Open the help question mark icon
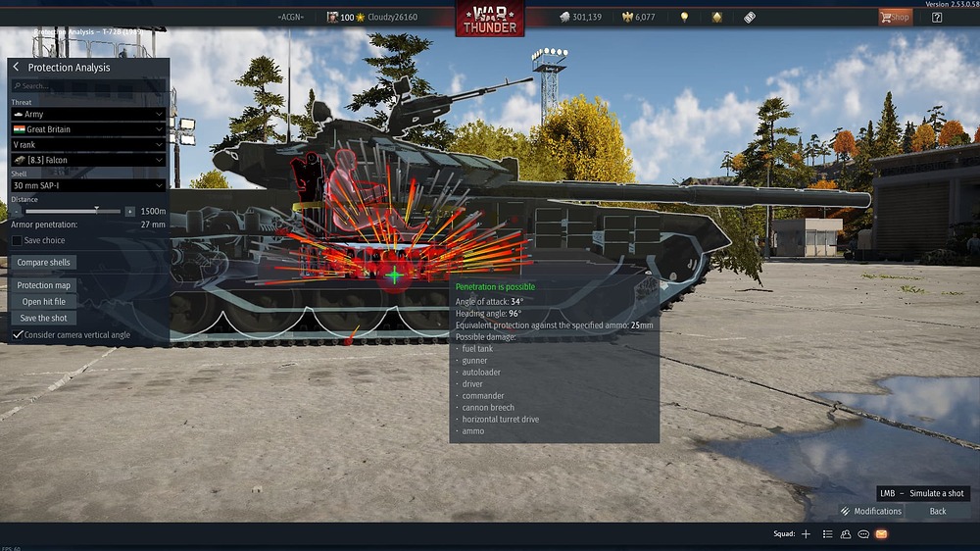 tap(936, 18)
